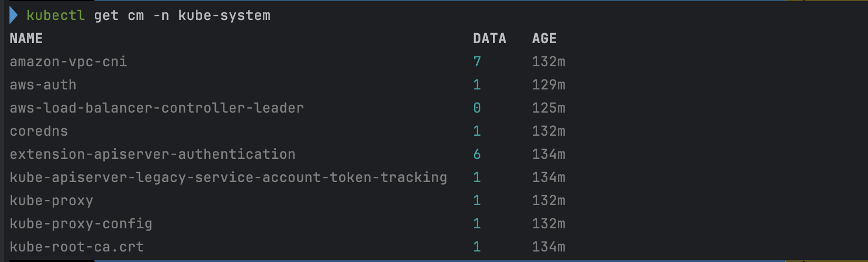This screenshot has width=868, height=262.
Task: Click the aws-auth configmap name
Action: point(43,85)
